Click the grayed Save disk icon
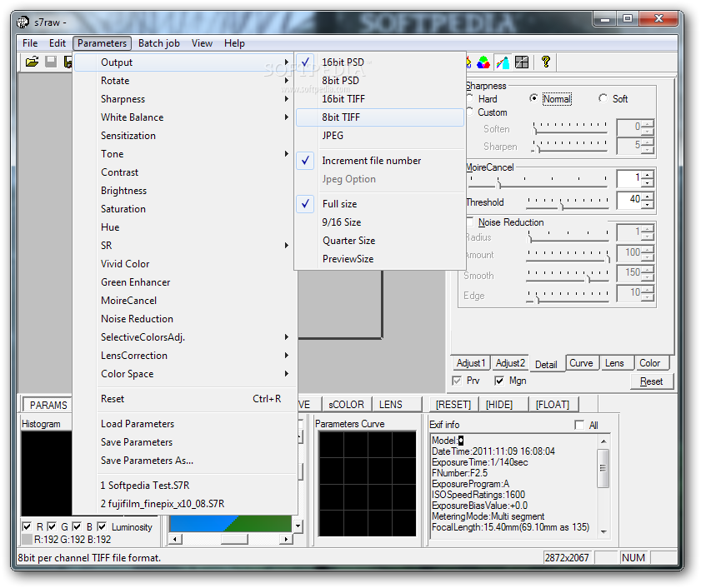 click(51, 62)
